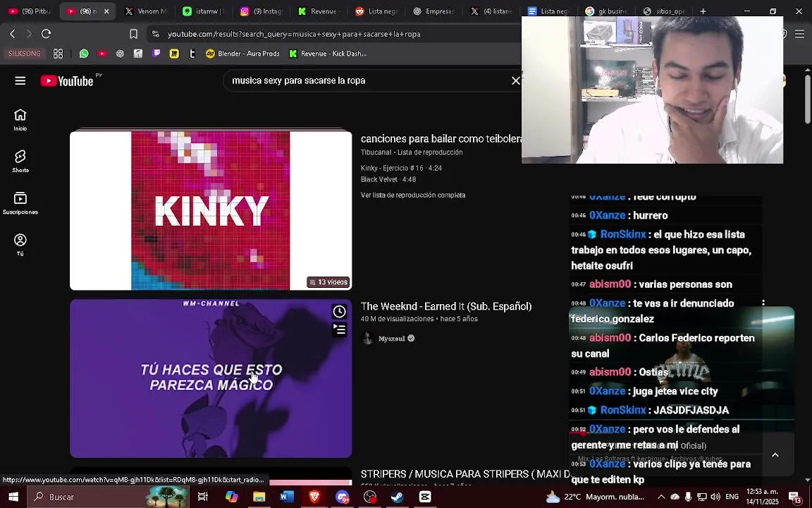The width and height of the screenshot is (812, 508).
Task: Focus the YouTube search input field
Action: point(368,80)
